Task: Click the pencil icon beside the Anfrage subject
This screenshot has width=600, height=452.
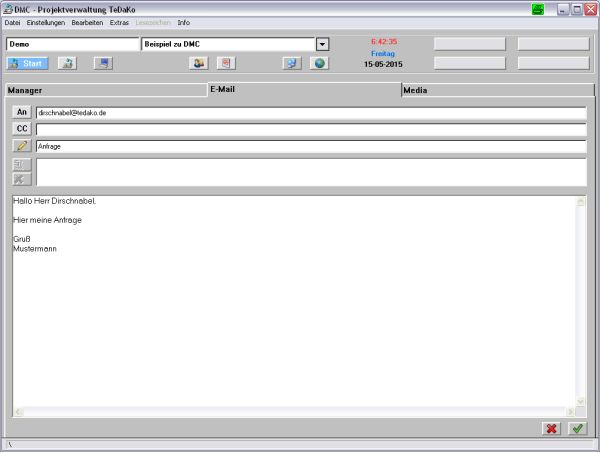Action: (x=22, y=146)
